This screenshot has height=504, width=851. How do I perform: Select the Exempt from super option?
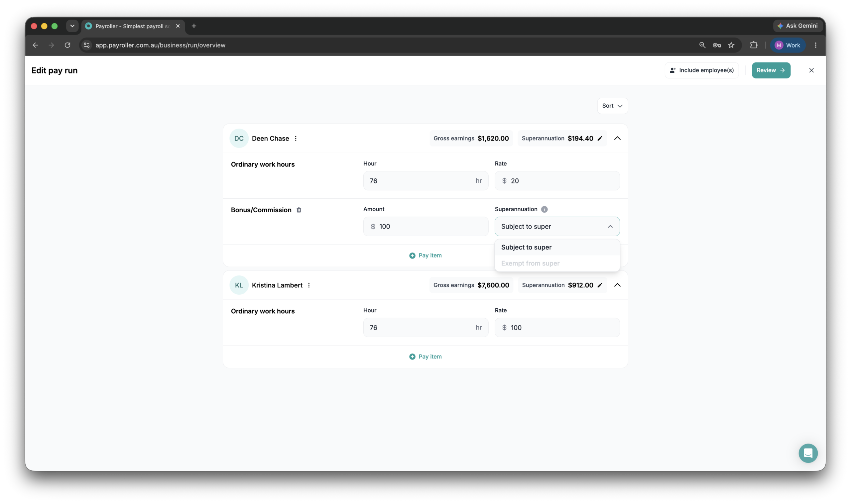(557, 263)
